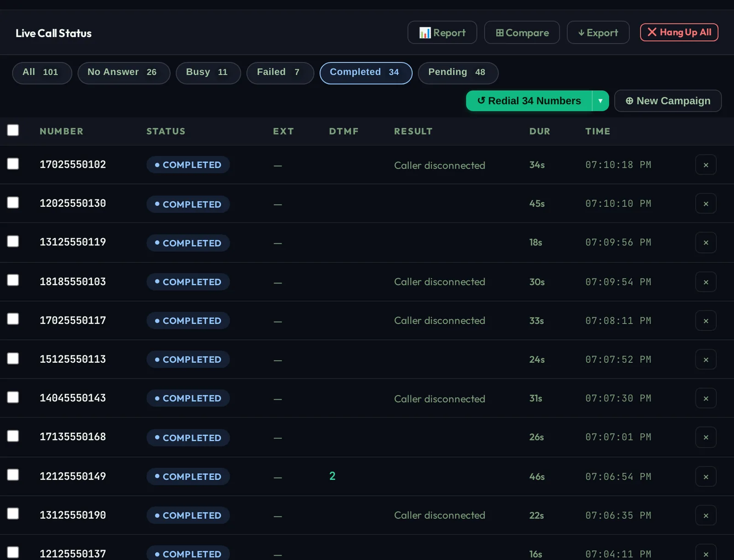The width and height of the screenshot is (734, 560).
Task: Remove row 18185550103 with its × icon
Action: click(706, 282)
